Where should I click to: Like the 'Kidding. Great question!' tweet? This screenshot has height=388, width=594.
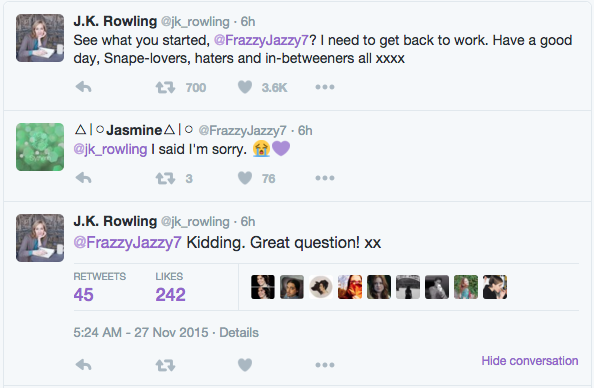click(245, 365)
